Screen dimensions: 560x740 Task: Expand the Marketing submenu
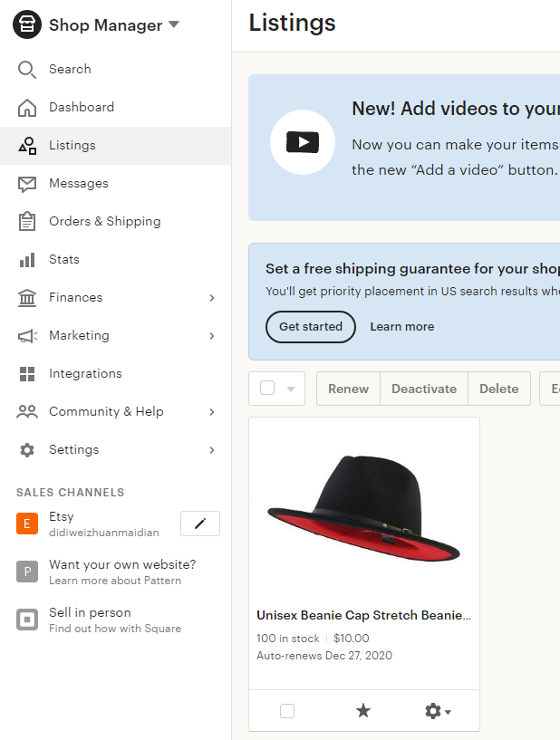pyautogui.click(x=211, y=336)
